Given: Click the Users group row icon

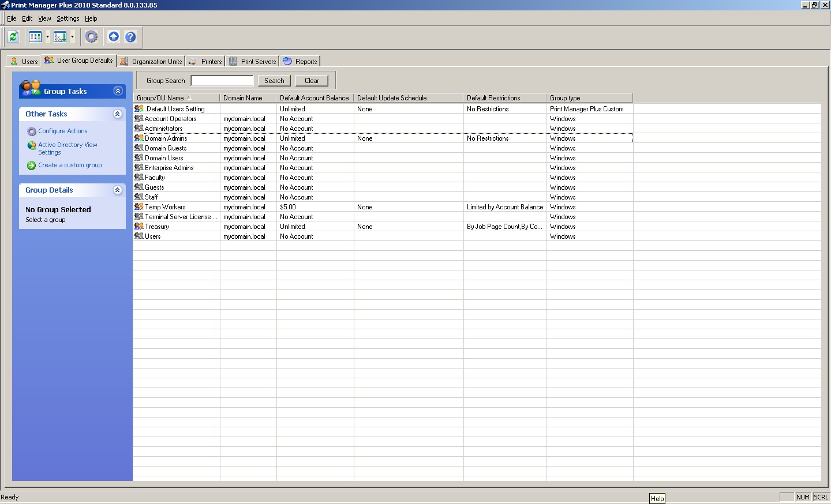Looking at the screenshot, I should 139,236.
